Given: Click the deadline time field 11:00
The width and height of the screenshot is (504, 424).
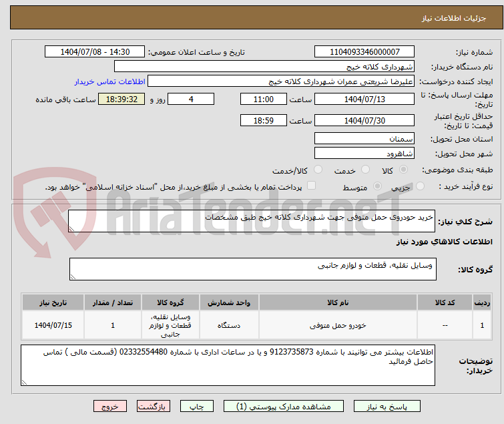Looking at the screenshot, I should click(x=263, y=99).
